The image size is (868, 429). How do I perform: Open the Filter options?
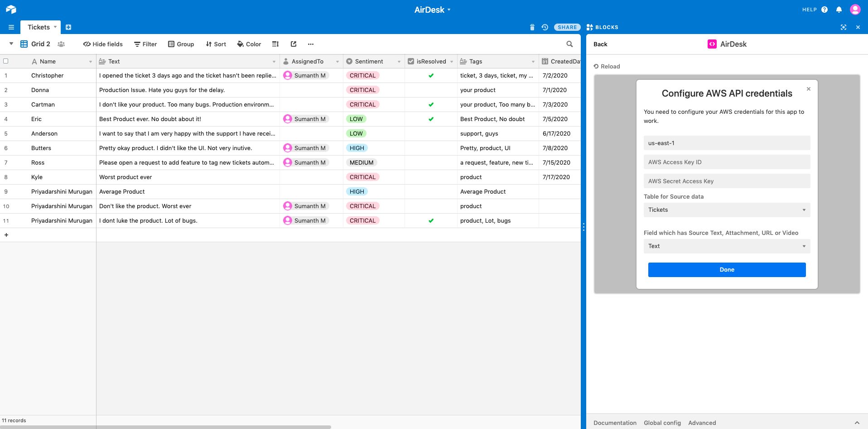145,44
